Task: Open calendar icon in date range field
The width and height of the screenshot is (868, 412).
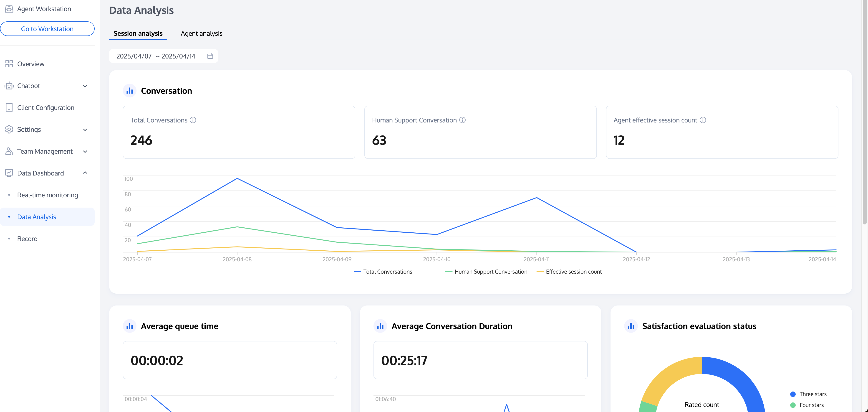Action: pos(210,56)
